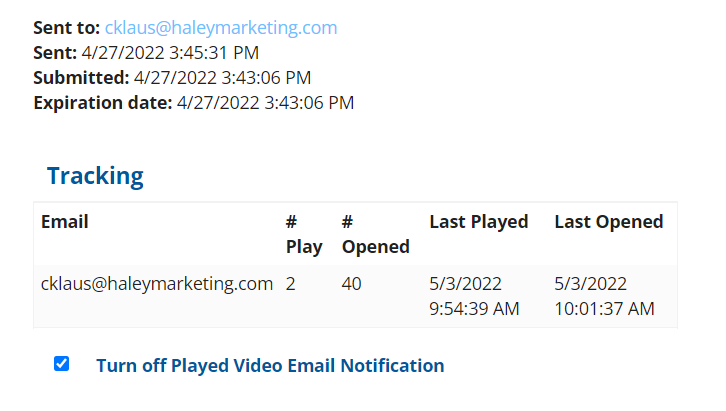Click the last opened time 10:01:37 AM
The image size is (726, 411).
pos(604,309)
